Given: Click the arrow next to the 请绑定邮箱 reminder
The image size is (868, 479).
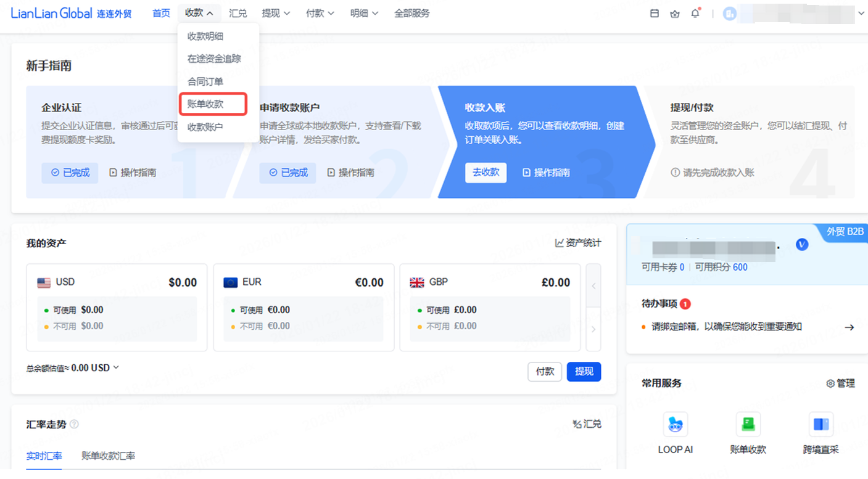Looking at the screenshot, I should (x=849, y=327).
